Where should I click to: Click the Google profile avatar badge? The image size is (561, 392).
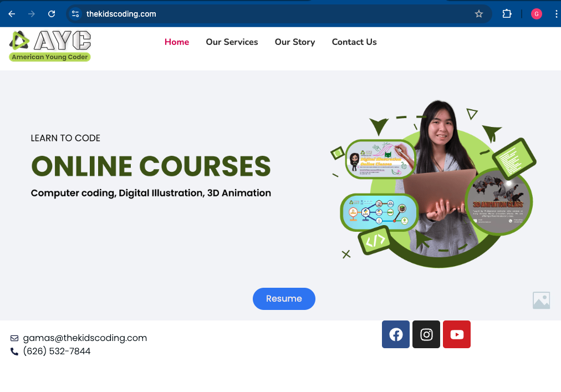point(536,14)
